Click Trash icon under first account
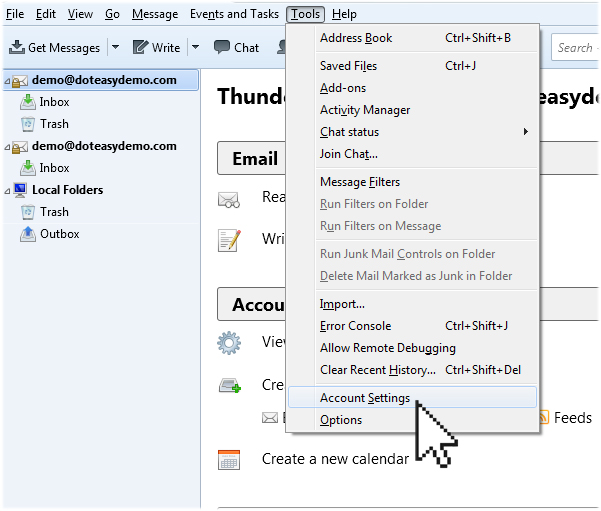The height and width of the screenshot is (511, 601). 28,124
